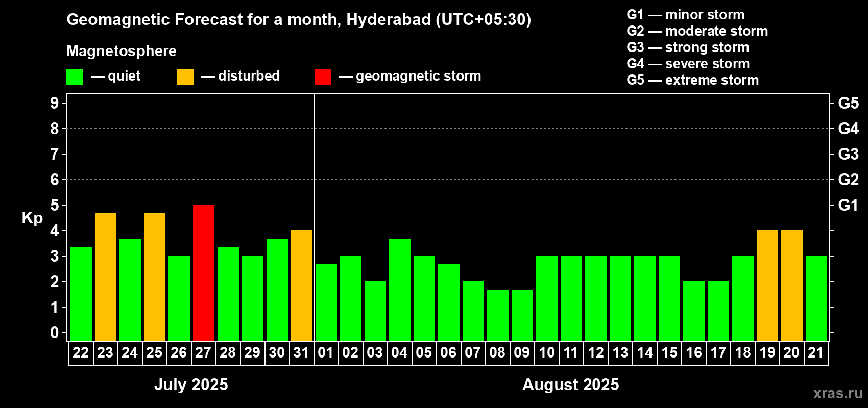Image resolution: width=868 pixels, height=408 pixels.
Task: Click date label 09 on the axis
Action: click(x=522, y=353)
